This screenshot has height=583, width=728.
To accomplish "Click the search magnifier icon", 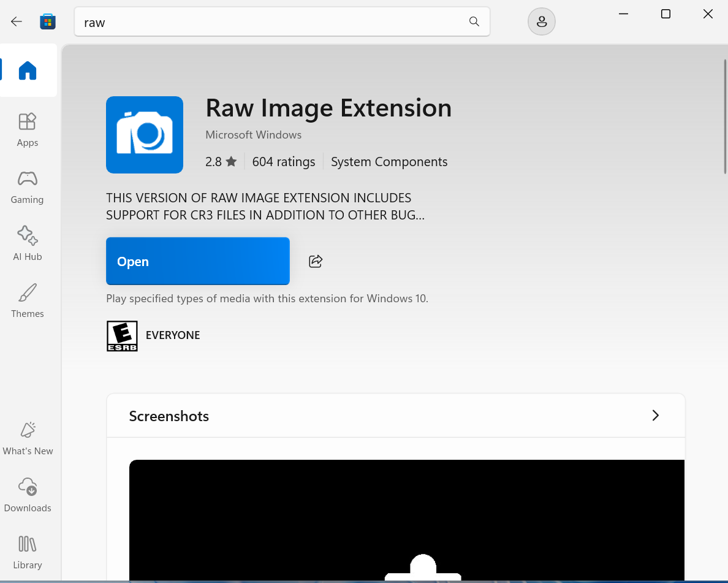I will [474, 21].
